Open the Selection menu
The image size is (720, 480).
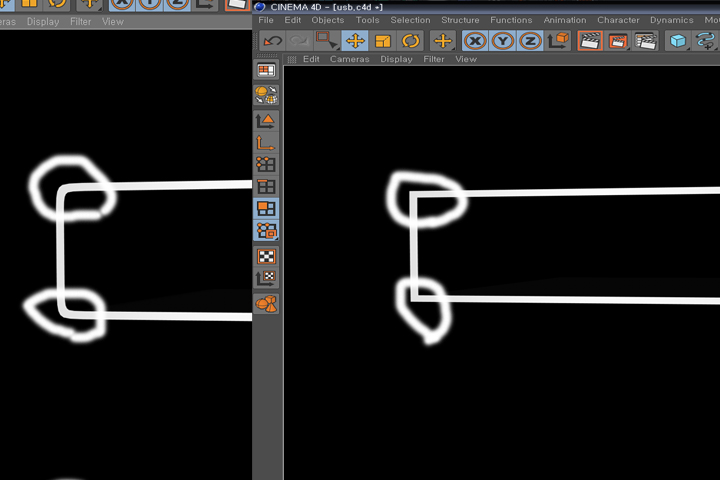[x=411, y=20]
